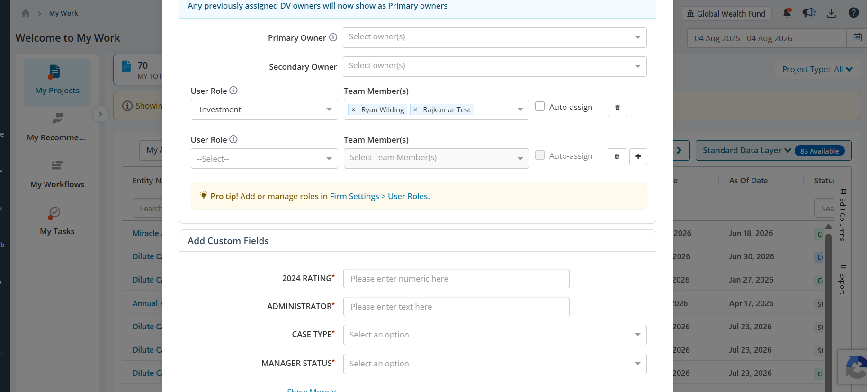Open the Secondary Owner dropdown
Screen dimensions: 868x392
[495, 66]
